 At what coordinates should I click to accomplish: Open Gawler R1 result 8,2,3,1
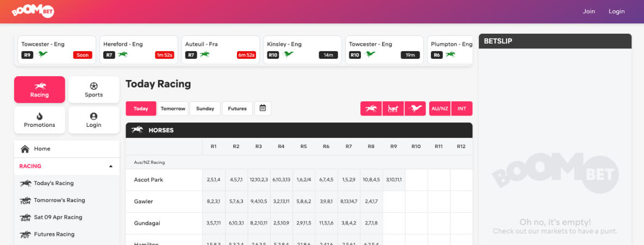click(214, 201)
